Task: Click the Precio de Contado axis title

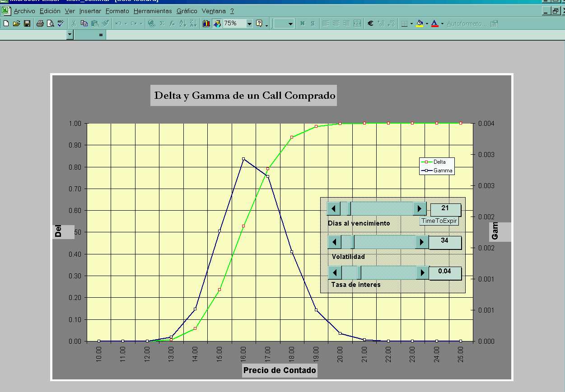Action: coord(280,370)
